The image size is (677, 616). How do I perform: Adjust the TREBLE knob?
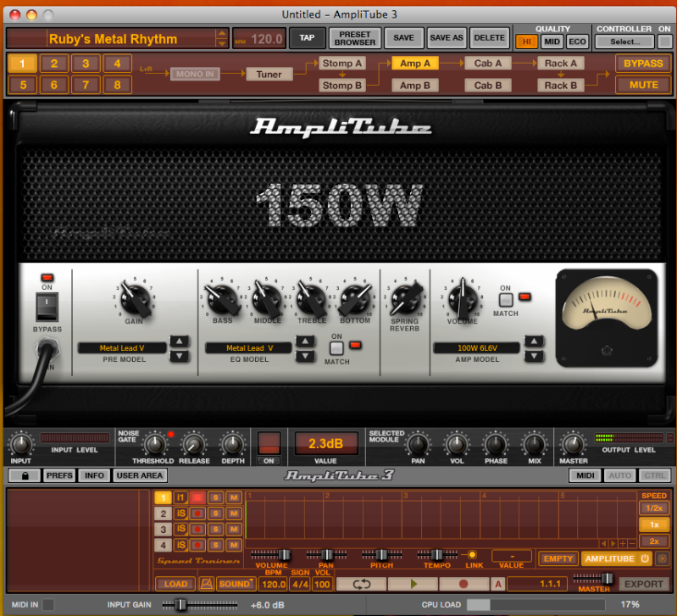click(311, 299)
